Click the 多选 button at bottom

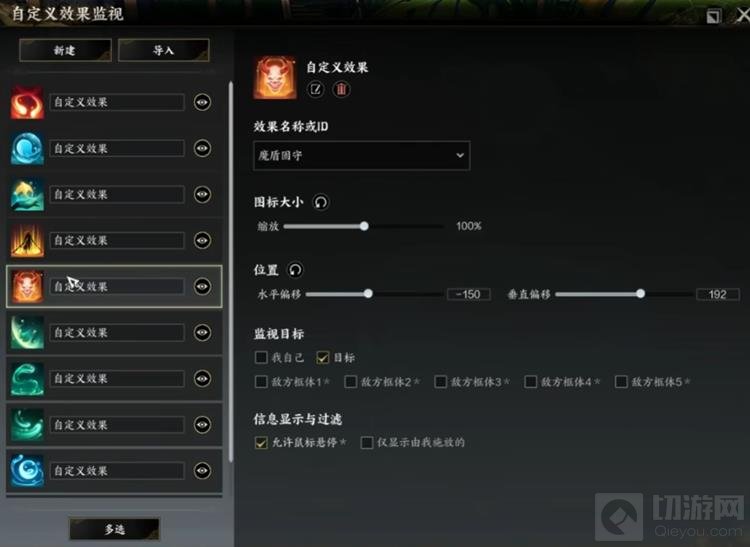click(114, 529)
